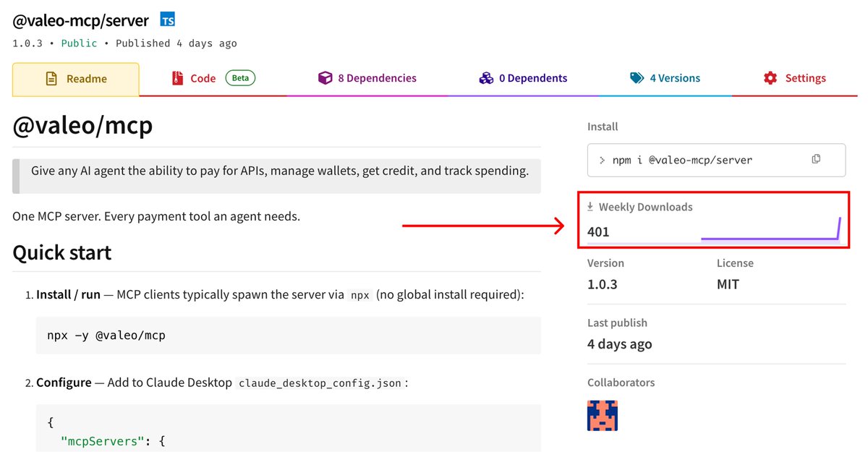The height and width of the screenshot is (452, 868).
Task: Click the License label
Action: pyautogui.click(x=735, y=263)
